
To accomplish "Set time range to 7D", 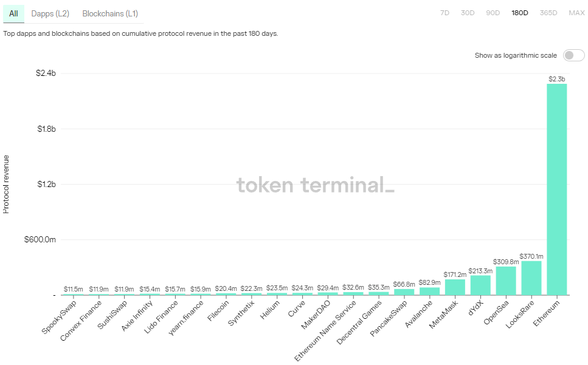I will [x=444, y=13].
